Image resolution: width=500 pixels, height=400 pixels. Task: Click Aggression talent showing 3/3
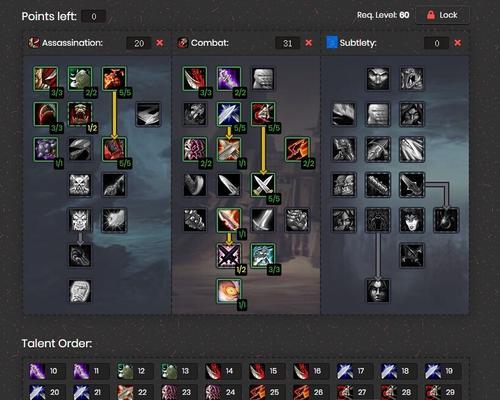coord(263,256)
